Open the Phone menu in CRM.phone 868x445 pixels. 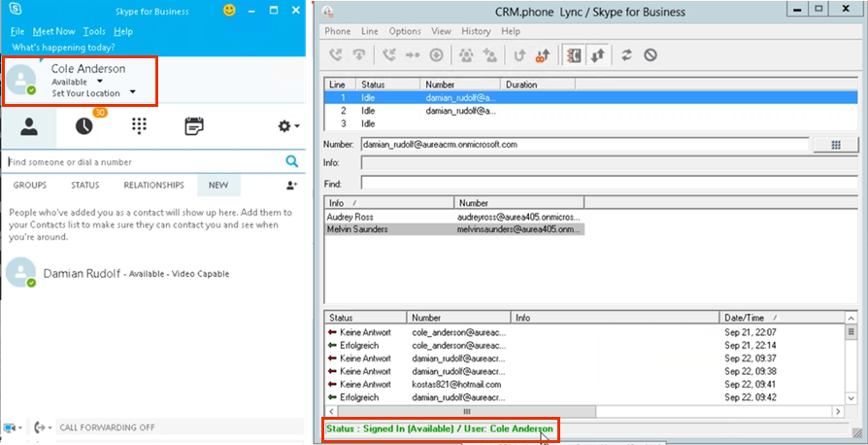click(337, 31)
